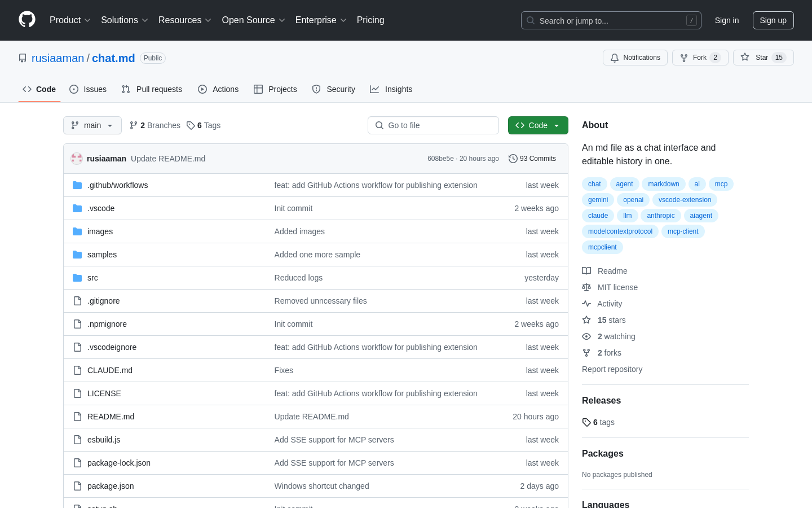Click the file icon for LICENSE
The height and width of the screenshot is (508, 812).
tap(77, 393)
